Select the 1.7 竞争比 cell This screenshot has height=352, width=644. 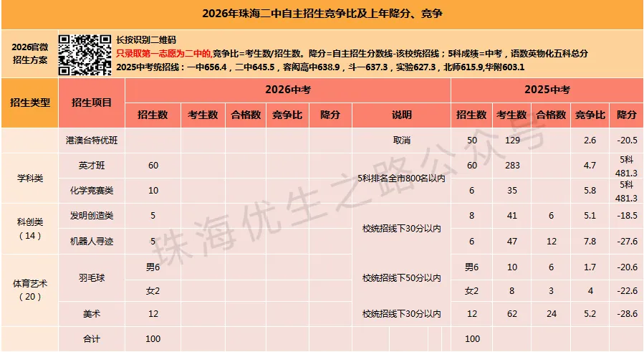click(590, 267)
